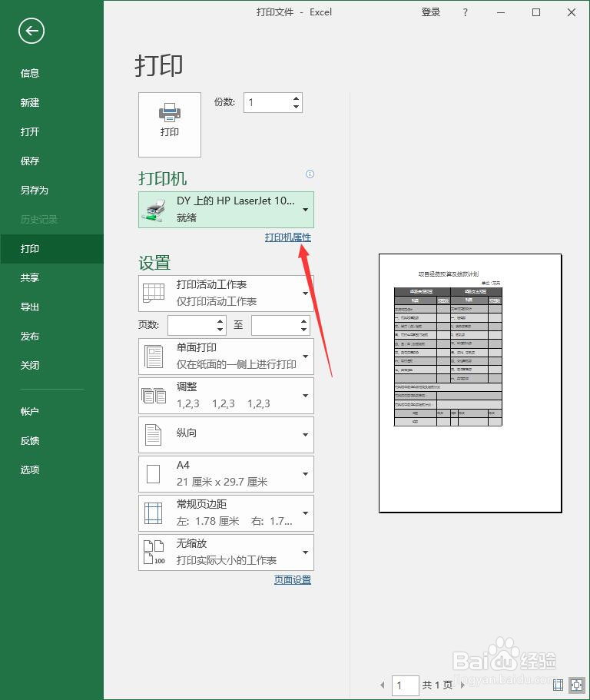590x700 pixels.
Task: Click the portrait orientation page icon
Action: [x=153, y=435]
